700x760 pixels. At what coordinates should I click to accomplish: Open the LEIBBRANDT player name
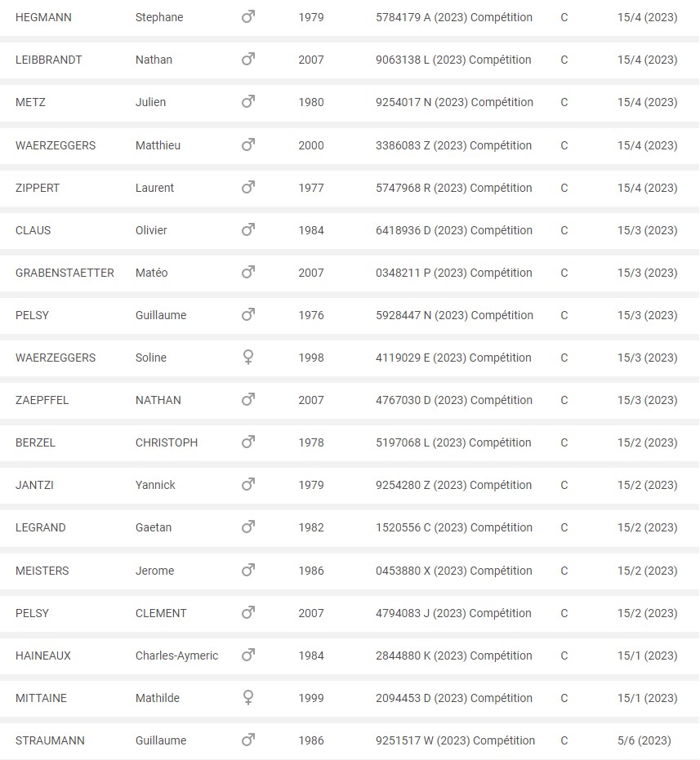click(x=48, y=60)
